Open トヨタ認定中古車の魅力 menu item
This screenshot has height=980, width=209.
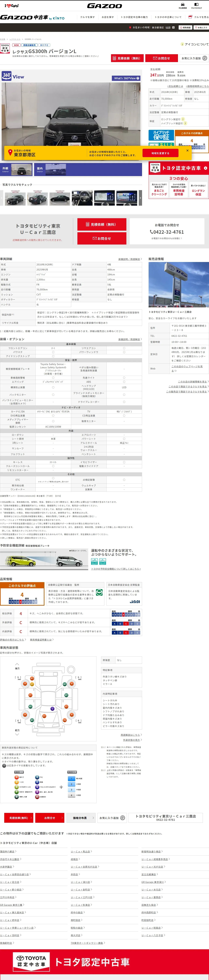(134, 17)
